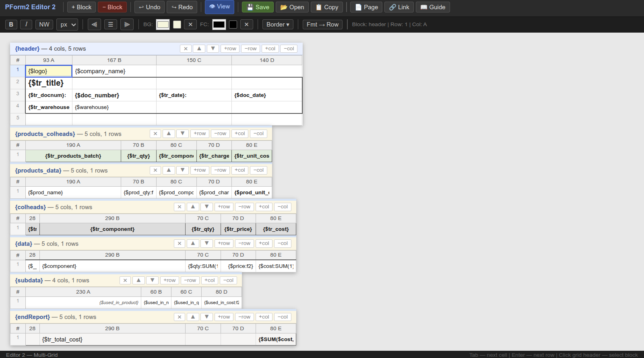Move the data block down

click(207, 243)
